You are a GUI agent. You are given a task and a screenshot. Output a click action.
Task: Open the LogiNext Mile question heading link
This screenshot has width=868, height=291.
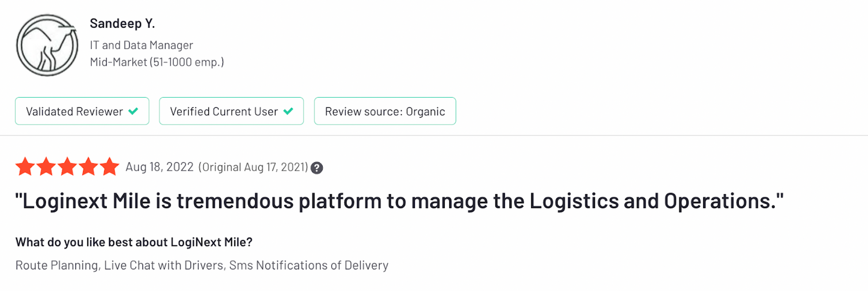[x=134, y=242]
